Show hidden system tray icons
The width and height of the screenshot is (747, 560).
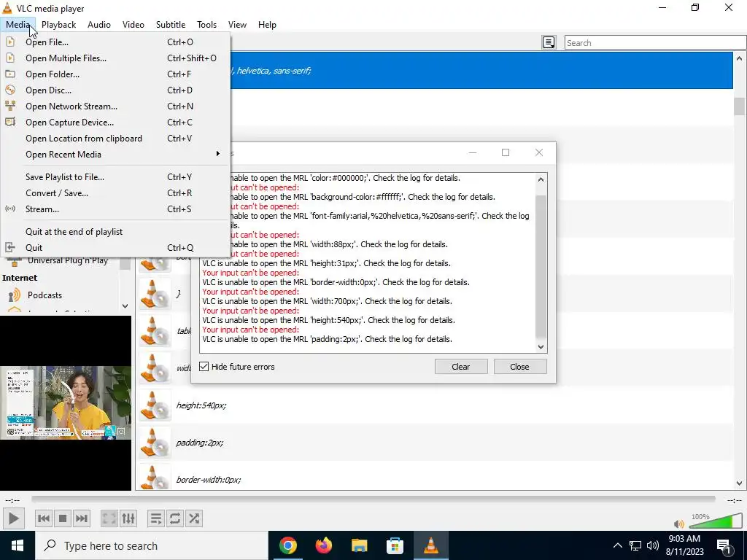[617, 545]
